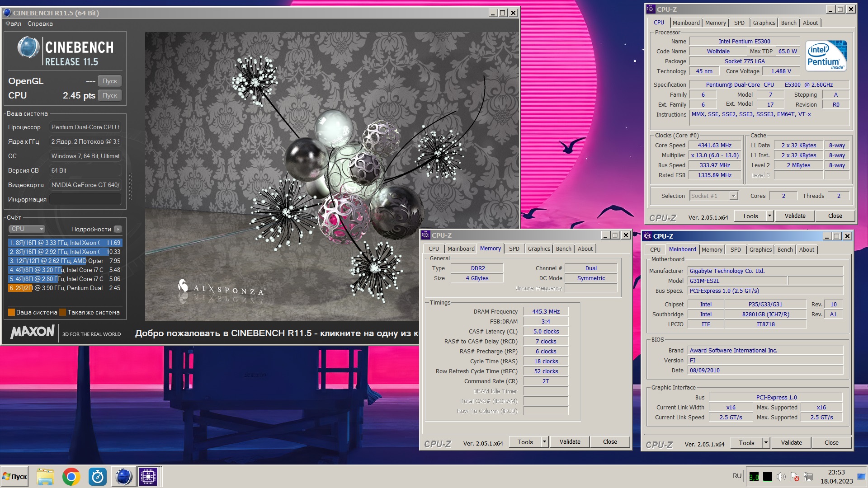Select ranking row 4 Intel Core i7 5.48

click(65, 270)
